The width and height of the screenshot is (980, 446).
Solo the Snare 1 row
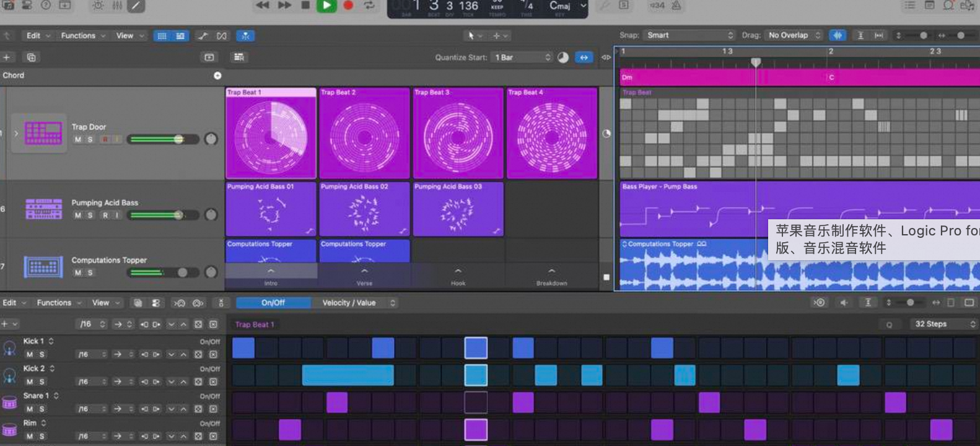[x=42, y=409]
